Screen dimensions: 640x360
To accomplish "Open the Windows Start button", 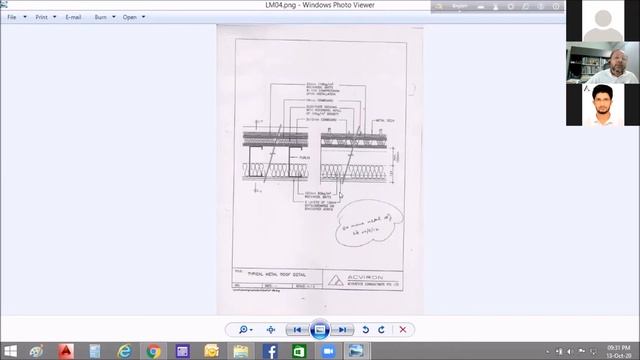I will (10, 351).
